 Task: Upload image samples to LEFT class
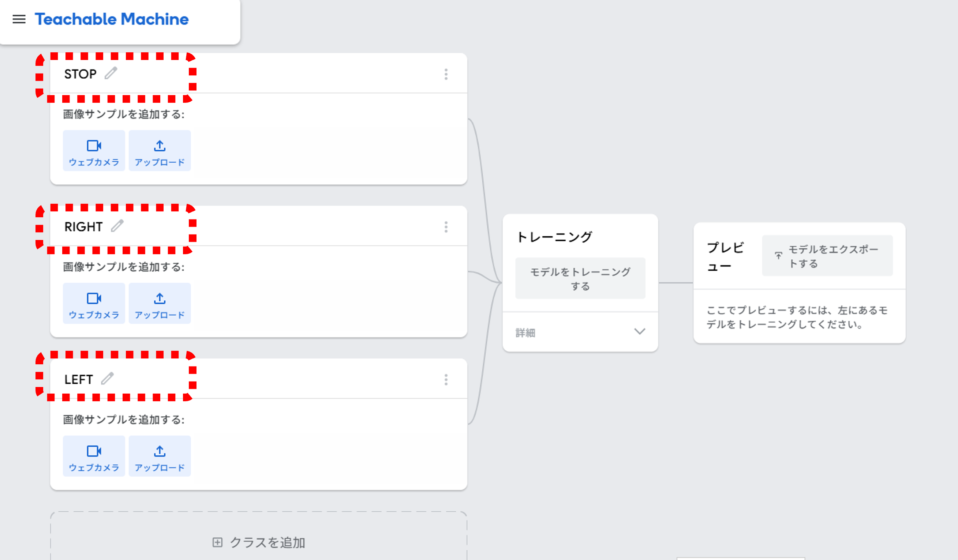(x=160, y=456)
